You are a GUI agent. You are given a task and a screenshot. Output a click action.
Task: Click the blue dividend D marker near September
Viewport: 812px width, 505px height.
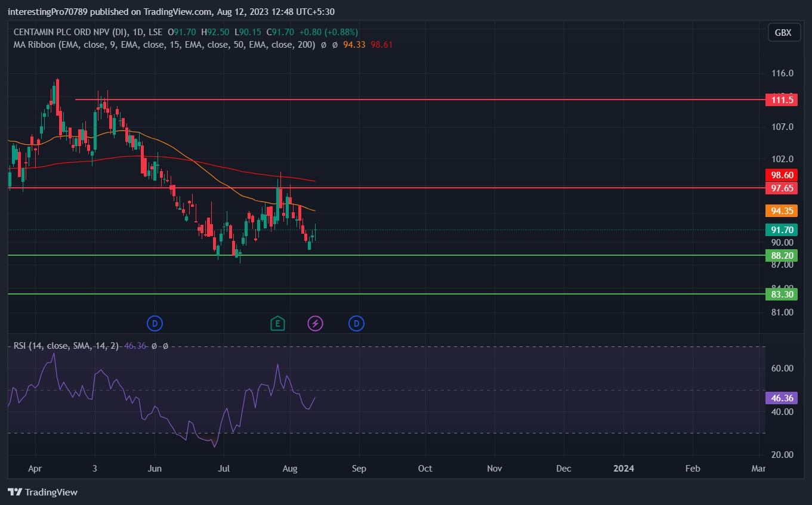[356, 324]
